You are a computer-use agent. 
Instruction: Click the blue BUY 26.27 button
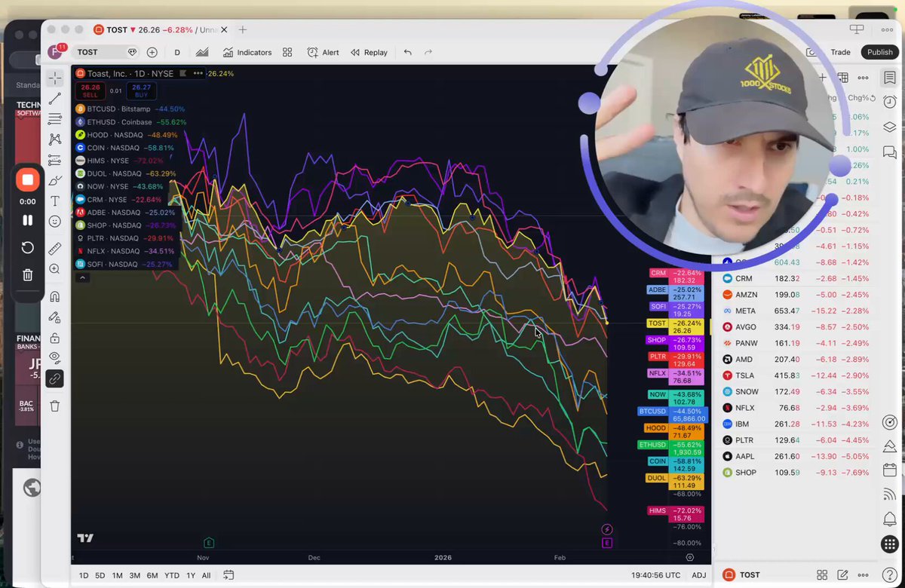(141, 90)
